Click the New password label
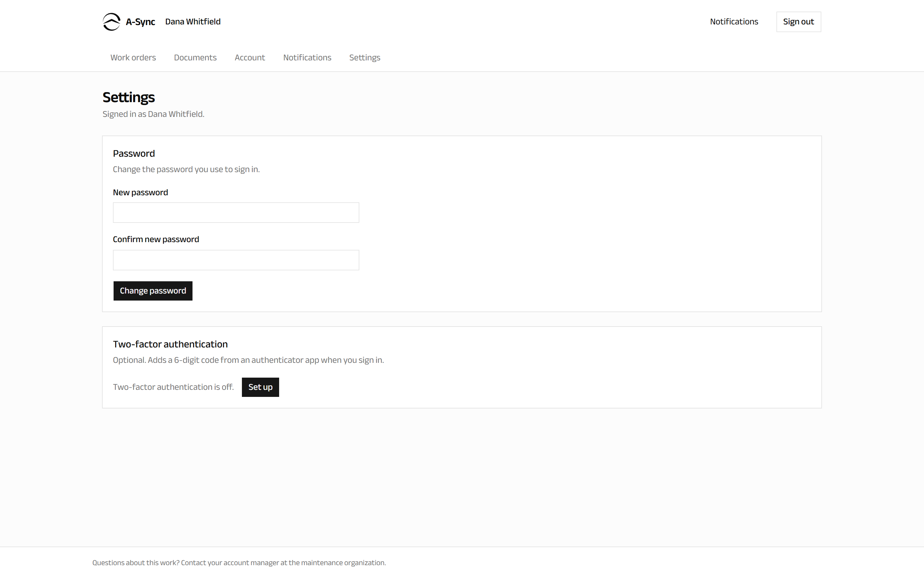 [x=141, y=192]
